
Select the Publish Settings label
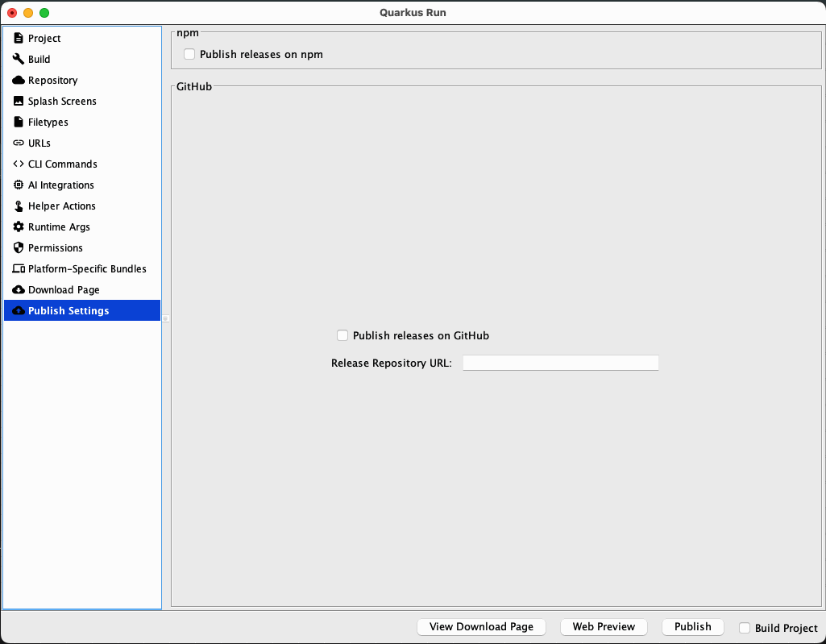68,311
